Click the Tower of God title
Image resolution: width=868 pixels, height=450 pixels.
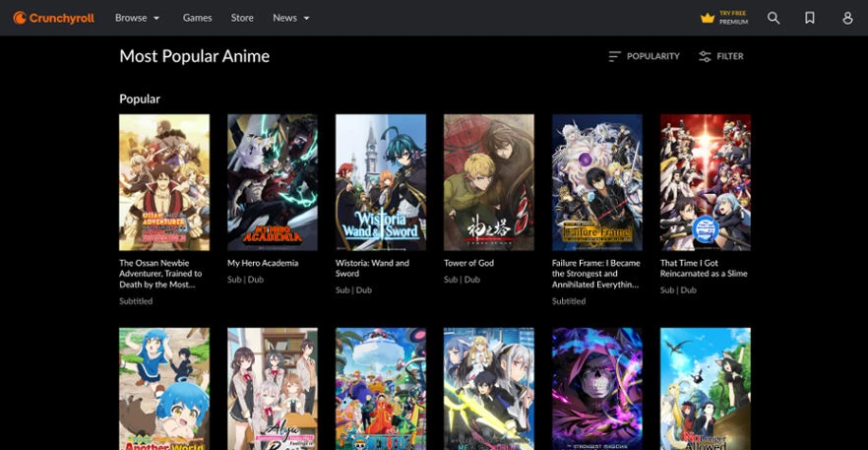(x=468, y=263)
